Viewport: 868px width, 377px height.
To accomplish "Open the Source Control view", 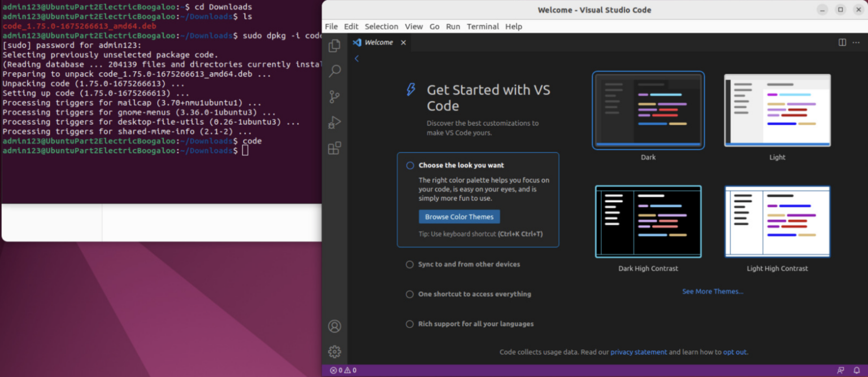I will pos(335,97).
